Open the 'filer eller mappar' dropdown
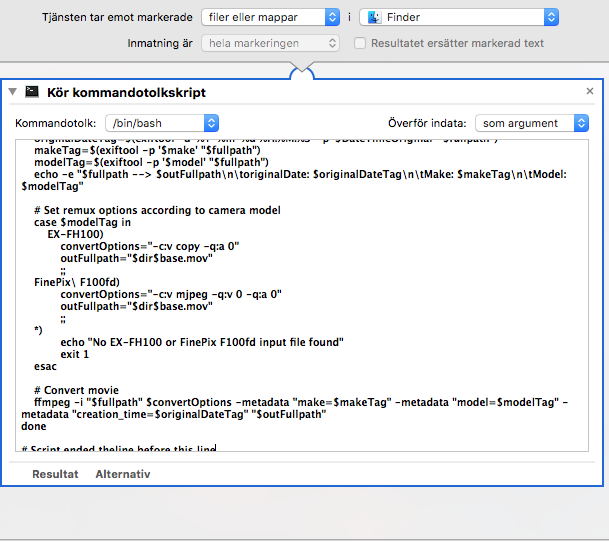The height and width of the screenshot is (542, 609). (x=270, y=17)
